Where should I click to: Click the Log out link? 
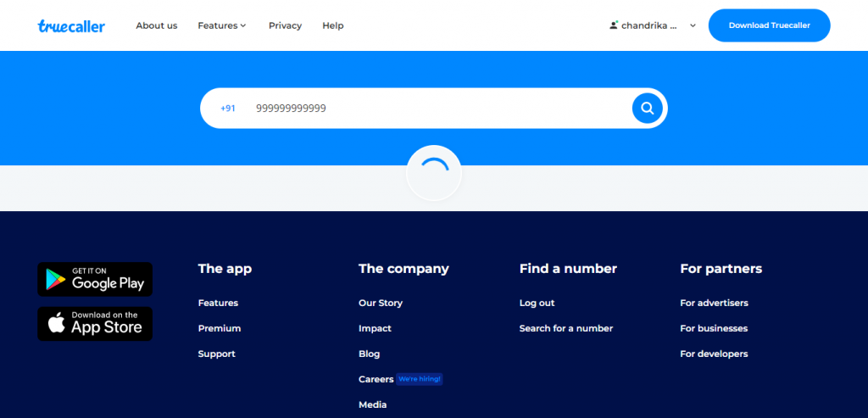click(x=537, y=303)
